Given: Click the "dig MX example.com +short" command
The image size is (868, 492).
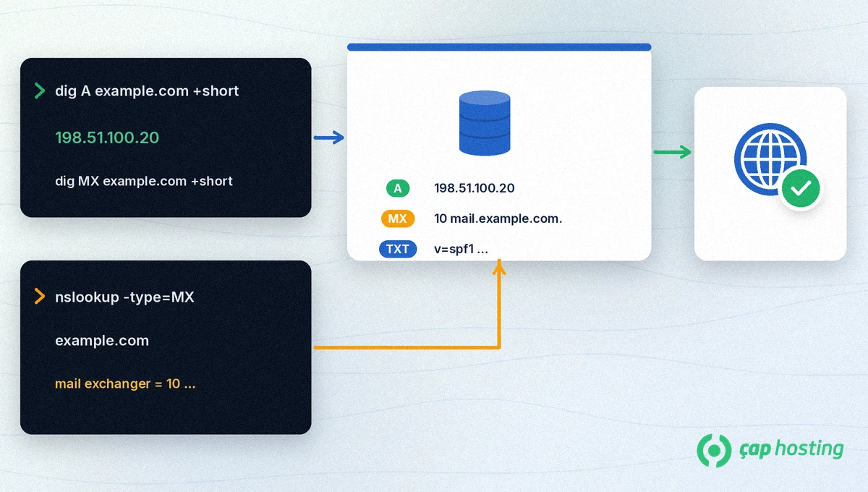Looking at the screenshot, I should 144,181.
